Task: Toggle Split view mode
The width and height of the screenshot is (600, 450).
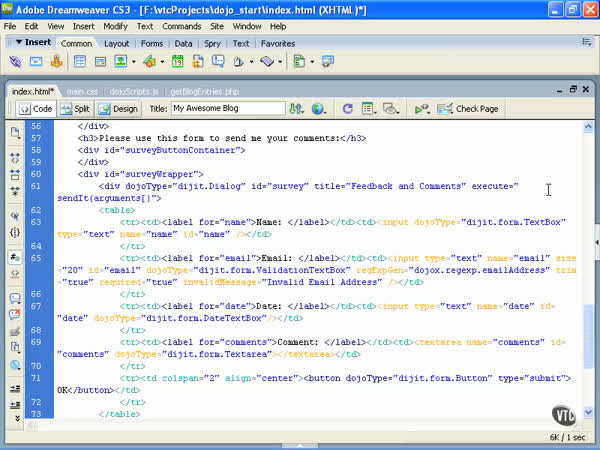Action: coord(76,108)
